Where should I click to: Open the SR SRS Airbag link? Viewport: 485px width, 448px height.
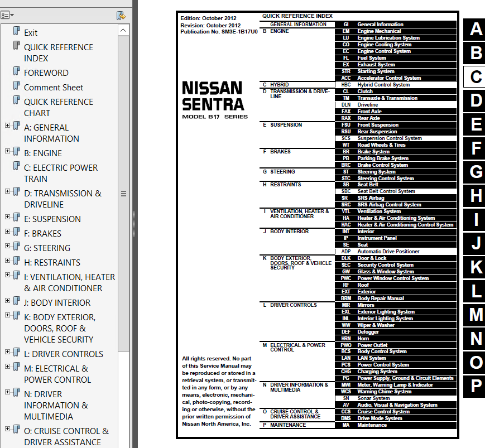click(x=396, y=198)
